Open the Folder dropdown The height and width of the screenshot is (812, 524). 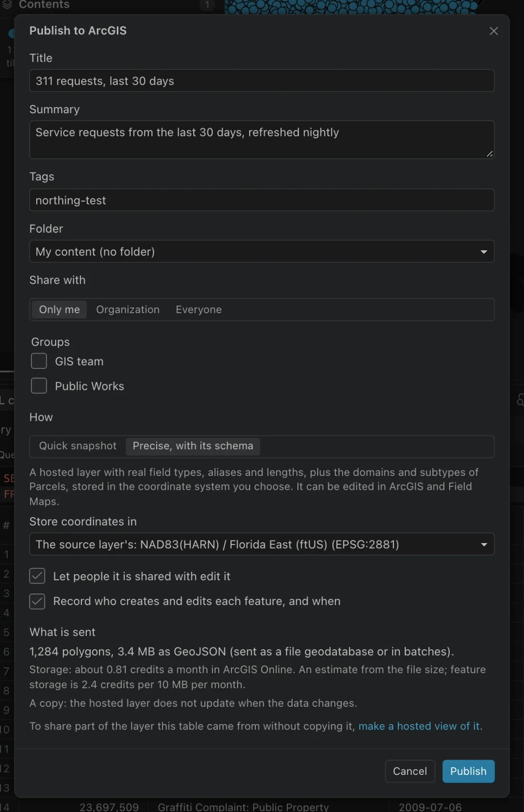click(x=262, y=251)
